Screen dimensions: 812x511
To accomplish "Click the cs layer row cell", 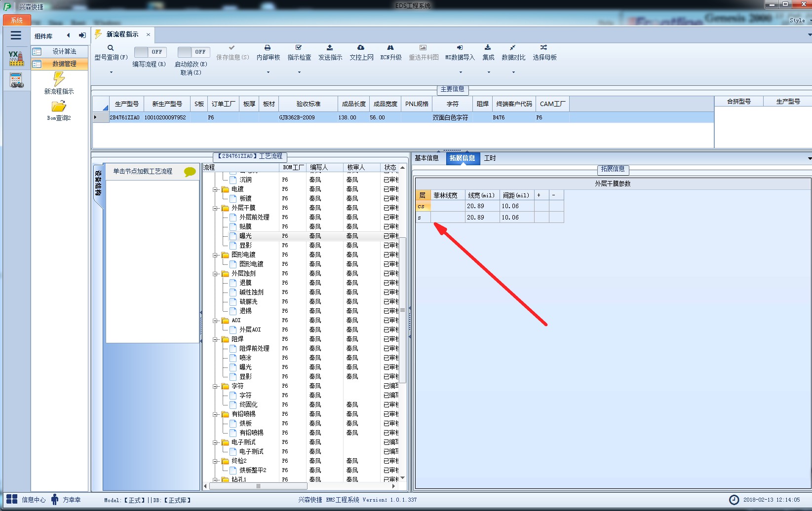I will click(x=423, y=207).
